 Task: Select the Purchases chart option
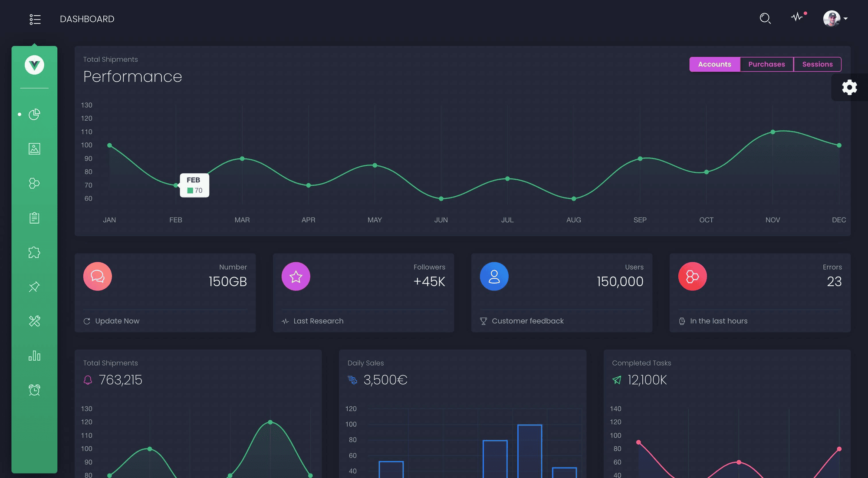[x=766, y=64]
